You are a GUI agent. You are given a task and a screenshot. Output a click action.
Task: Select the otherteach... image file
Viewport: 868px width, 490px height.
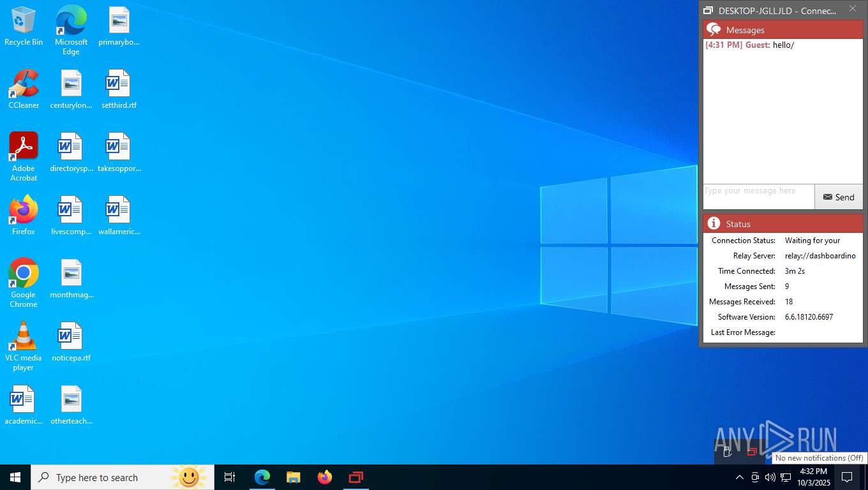click(x=71, y=405)
